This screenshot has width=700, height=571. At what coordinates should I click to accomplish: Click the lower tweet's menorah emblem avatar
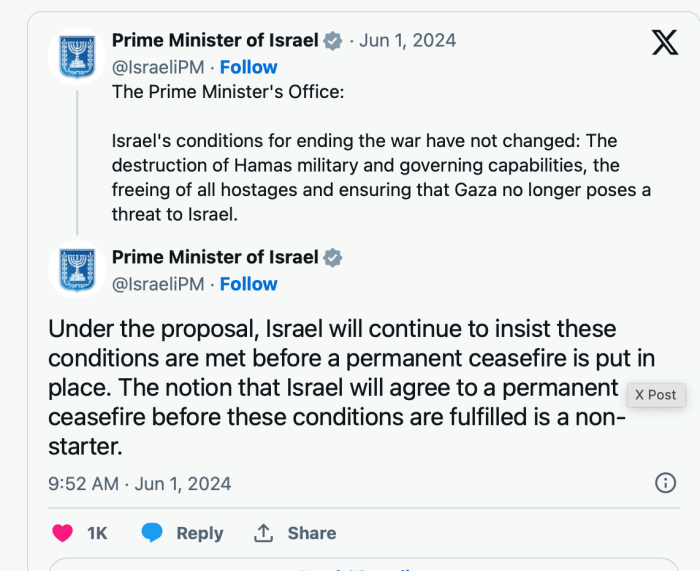pyautogui.click(x=78, y=270)
